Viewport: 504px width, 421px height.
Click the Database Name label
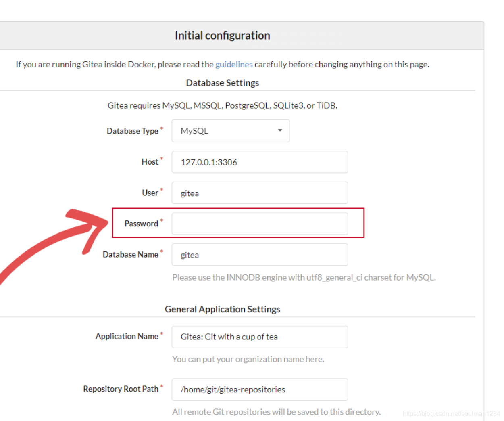[x=130, y=255]
